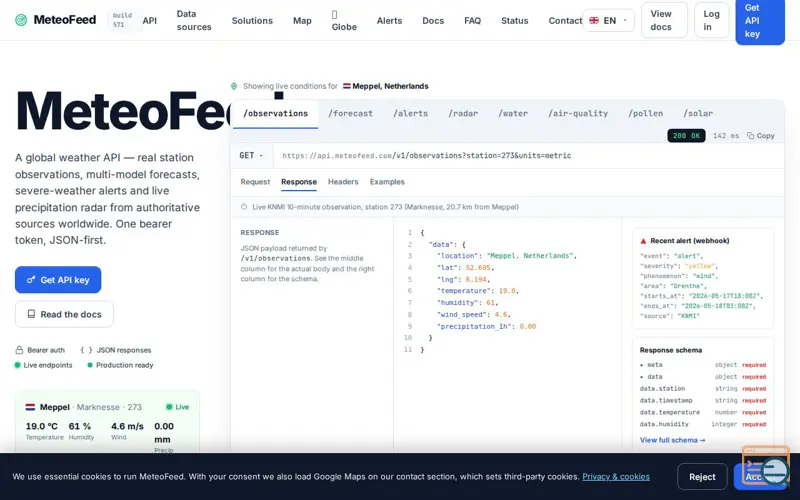Open the Privacy & cookies link

pos(616,477)
